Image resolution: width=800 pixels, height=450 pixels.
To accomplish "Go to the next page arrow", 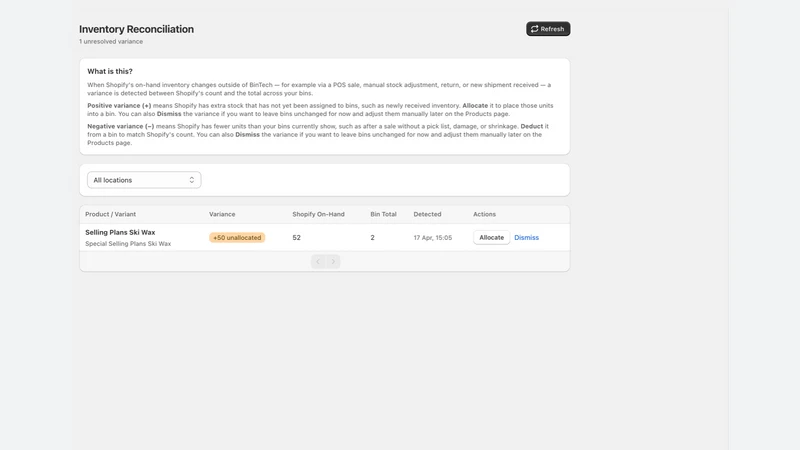I will [x=333, y=262].
